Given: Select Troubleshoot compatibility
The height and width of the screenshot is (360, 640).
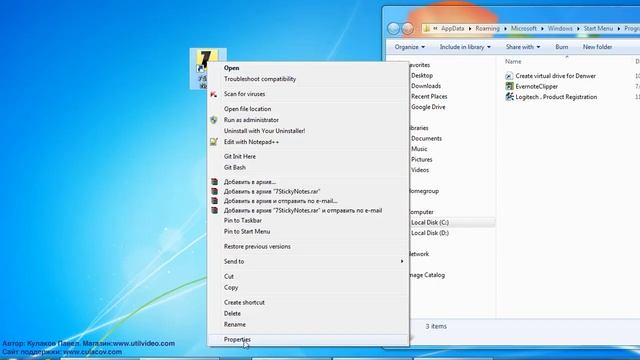Looking at the screenshot, I should 260,79.
